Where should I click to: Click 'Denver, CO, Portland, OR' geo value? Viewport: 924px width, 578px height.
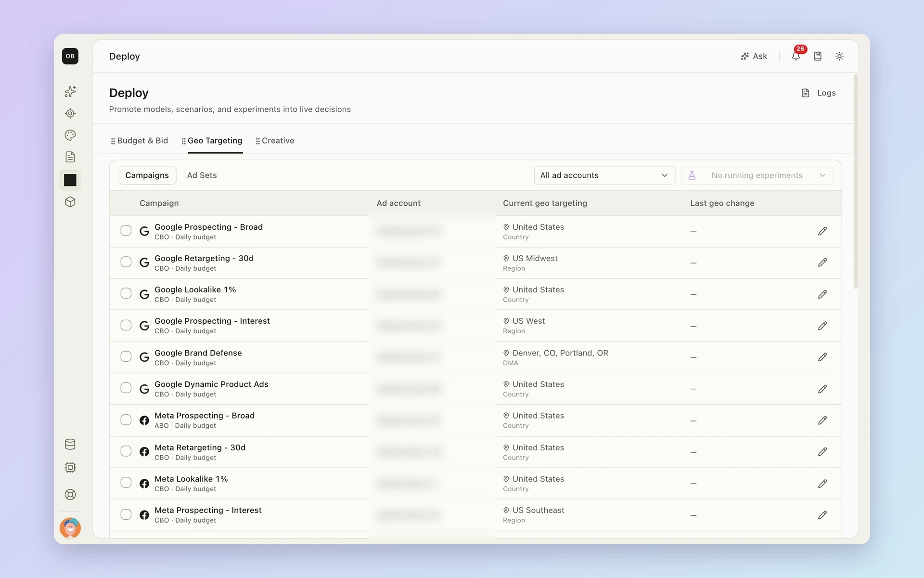coord(560,353)
